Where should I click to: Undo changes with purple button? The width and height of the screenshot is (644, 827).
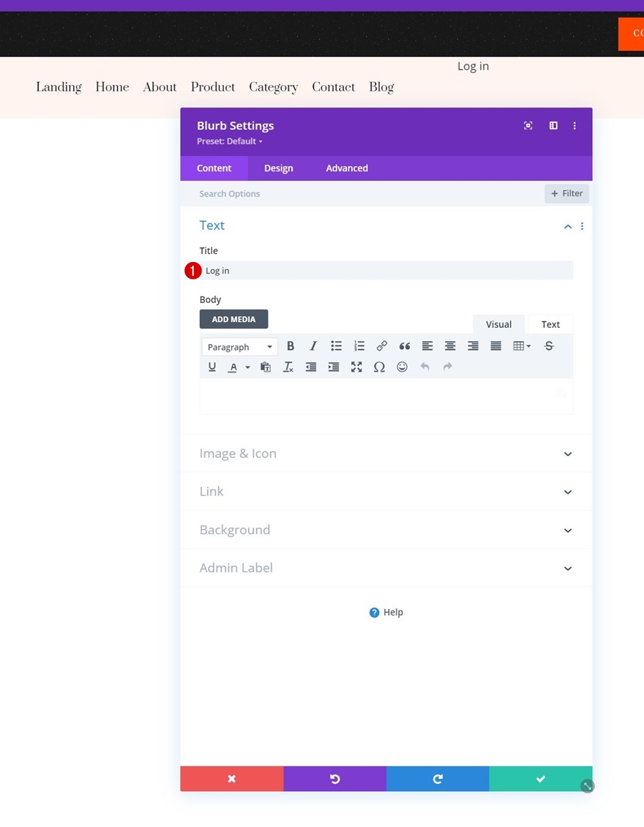[x=335, y=779]
